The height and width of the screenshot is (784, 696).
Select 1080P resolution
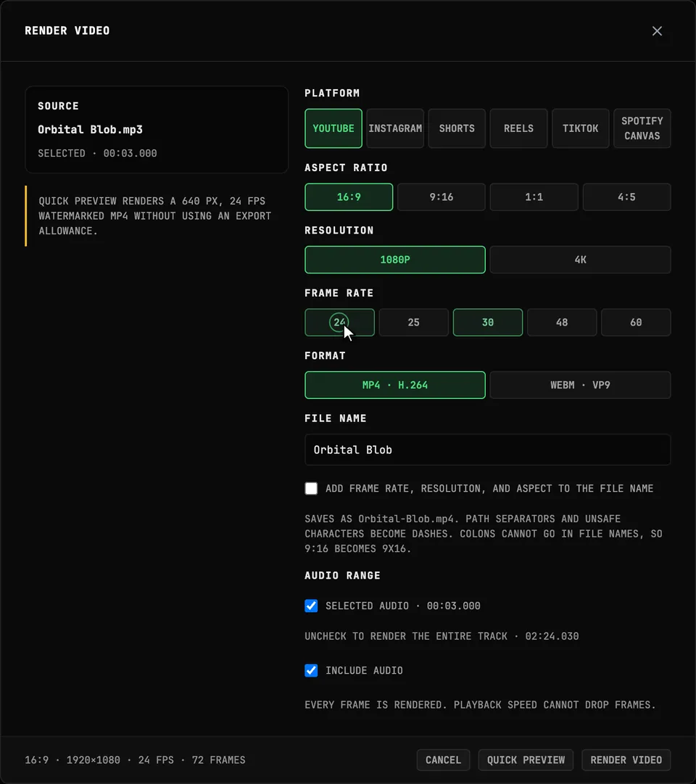point(395,260)
